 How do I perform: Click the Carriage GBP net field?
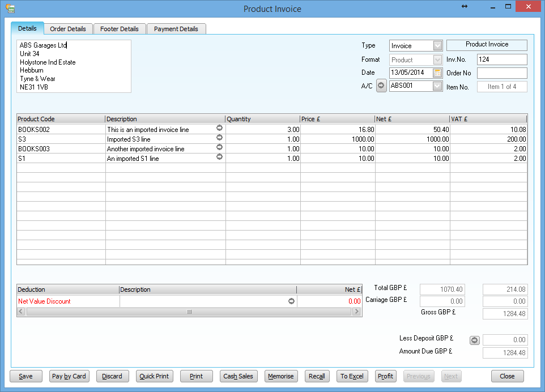[442, 301]
